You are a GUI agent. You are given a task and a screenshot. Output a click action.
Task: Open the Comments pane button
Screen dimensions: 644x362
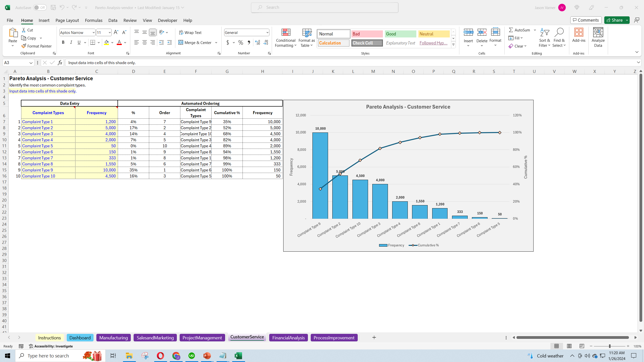point(586,20)
